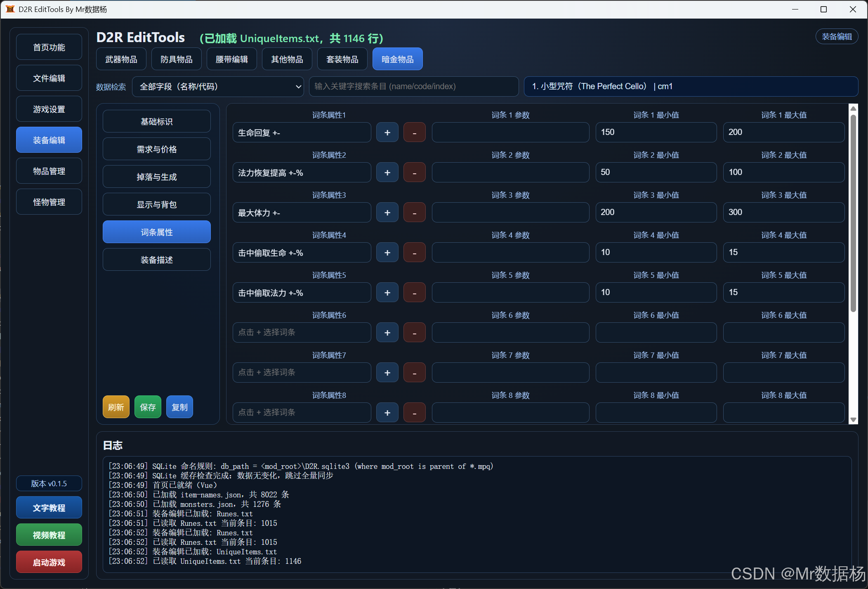Click minus icon for 生命回复 affix row
Viewport: 868px width, 589px height.
414,132
